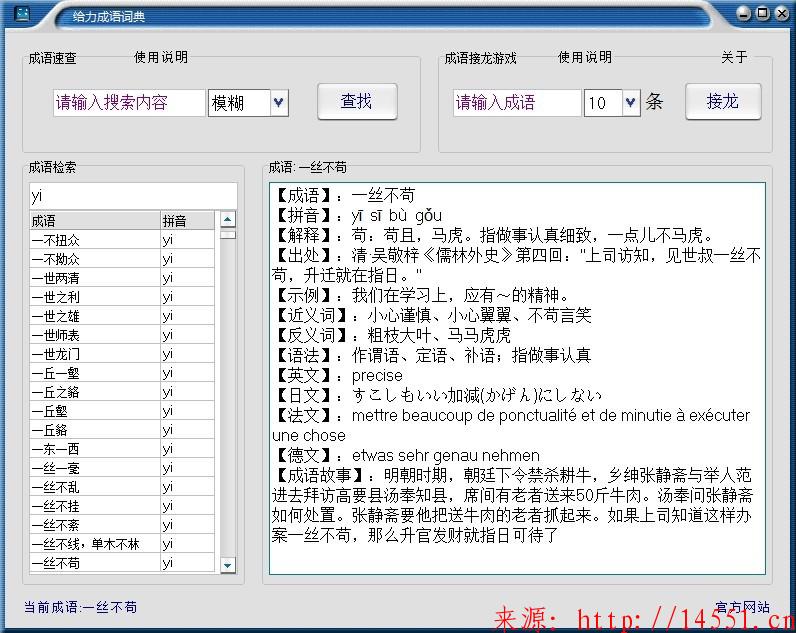The height and width of the screenshot is (633, 796).
Task: Focus the 请输入搜索内容 search field
Action: pos(128,102)
